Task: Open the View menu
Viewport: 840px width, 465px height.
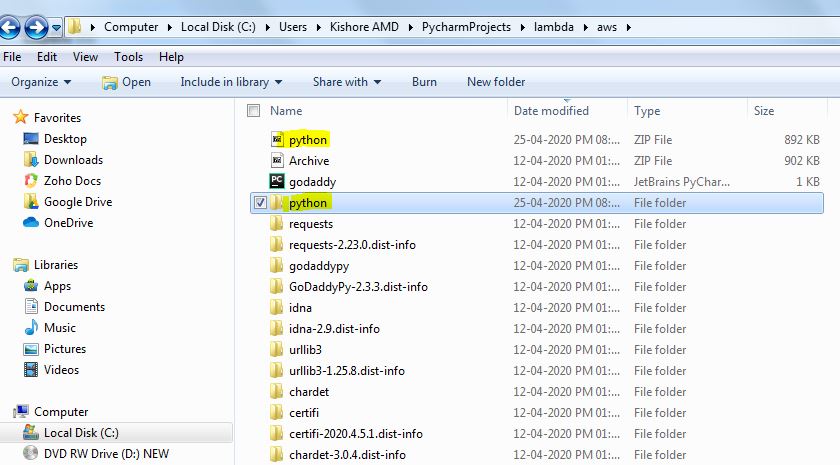Action: click(x=85, y=57)
